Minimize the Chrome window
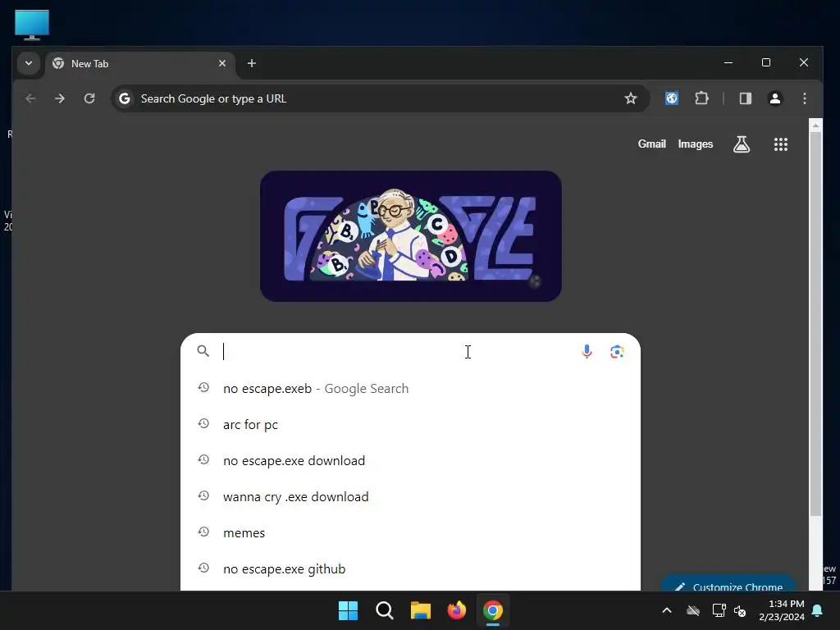The width and height of the screenshot is (840, 630). pos(728,62)
